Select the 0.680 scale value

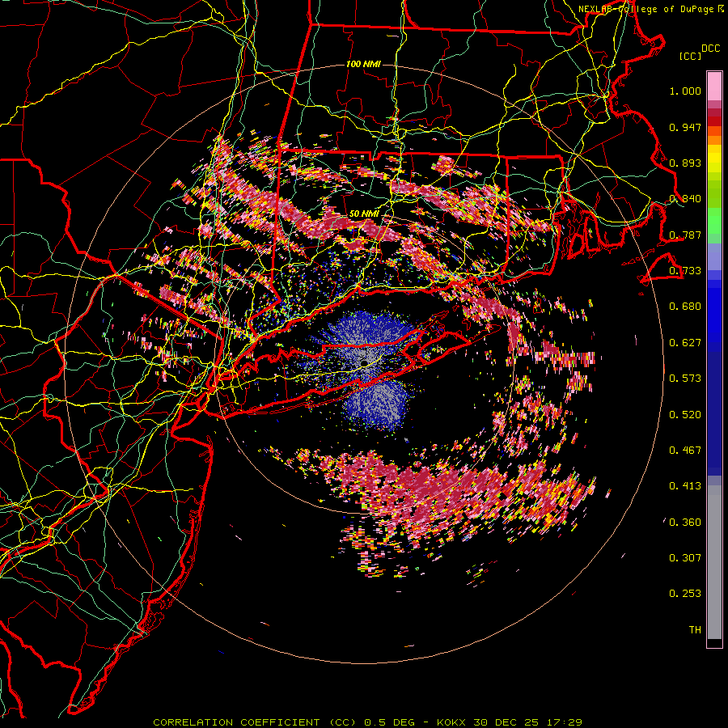click(685, 307)
